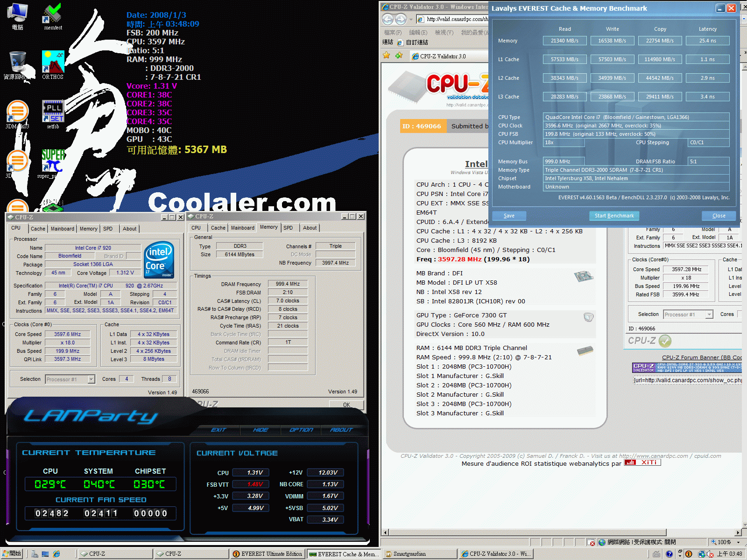Screen dimensions: 747x560
Task: Open the ORTHOS desktop shortcut
Action: pos(53,65)
